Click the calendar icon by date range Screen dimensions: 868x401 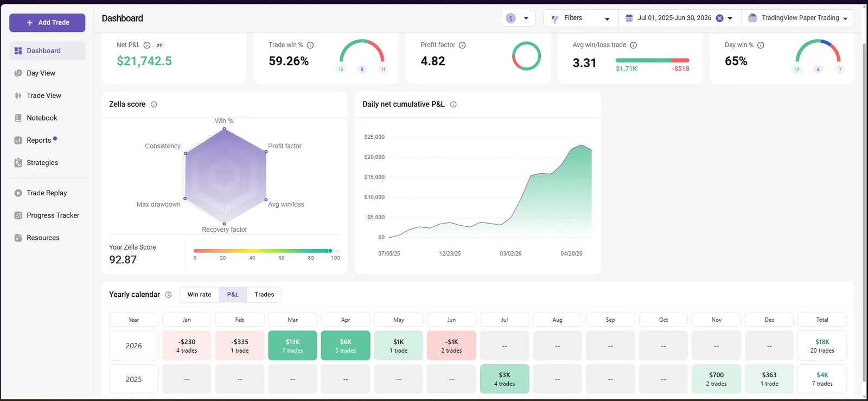pos(629,18)
